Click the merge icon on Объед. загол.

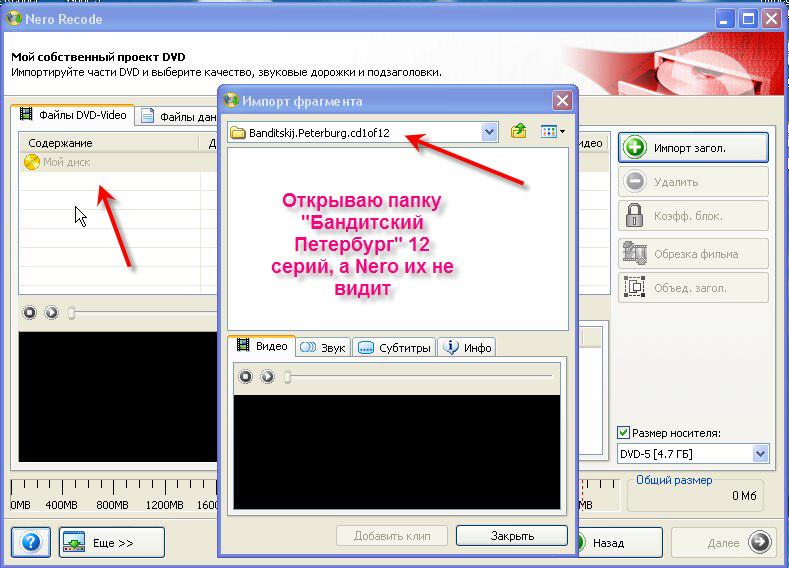coord(635,287)
